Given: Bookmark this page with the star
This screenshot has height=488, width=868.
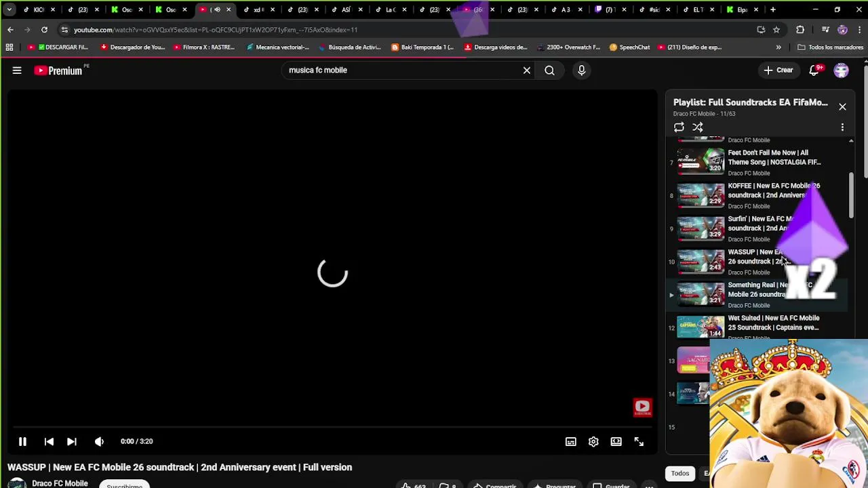Looking at the screenshot, I should [776, 30].
